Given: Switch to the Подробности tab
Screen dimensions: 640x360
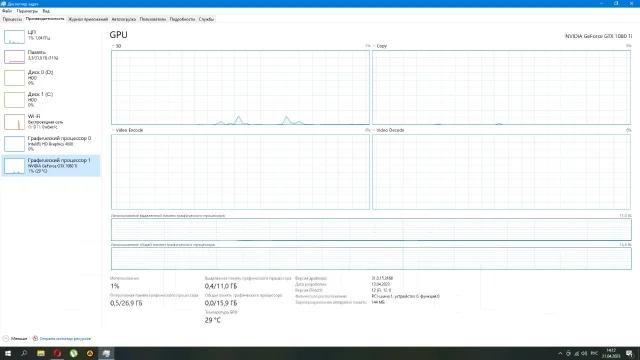Looking at the screenshot, I should pyautogui.click(x=182, y=19).
